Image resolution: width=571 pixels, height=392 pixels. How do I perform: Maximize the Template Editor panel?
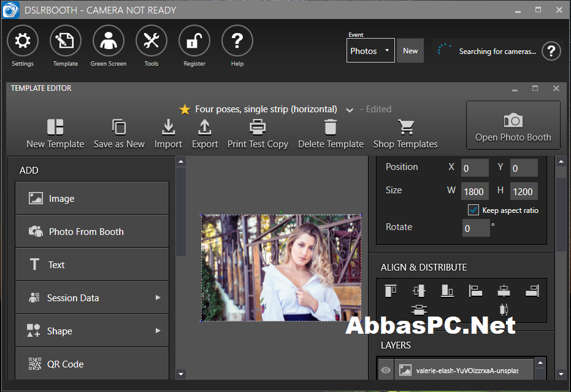535,88
